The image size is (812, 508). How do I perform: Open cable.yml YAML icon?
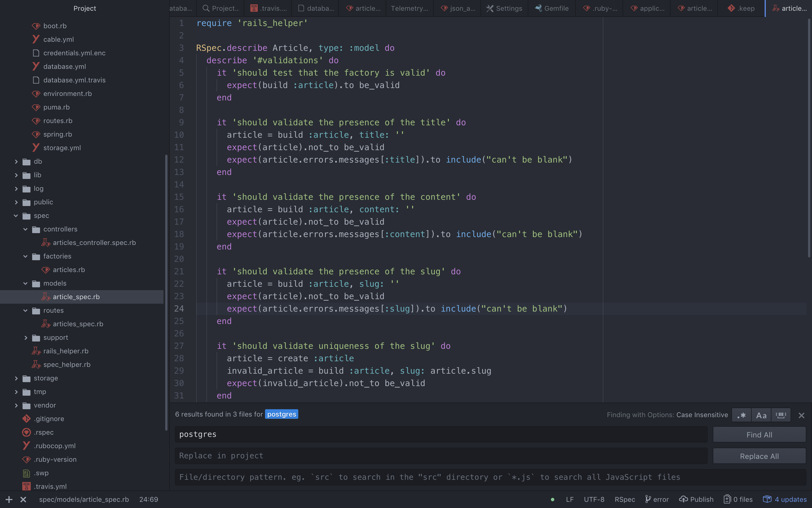(36, 39)
